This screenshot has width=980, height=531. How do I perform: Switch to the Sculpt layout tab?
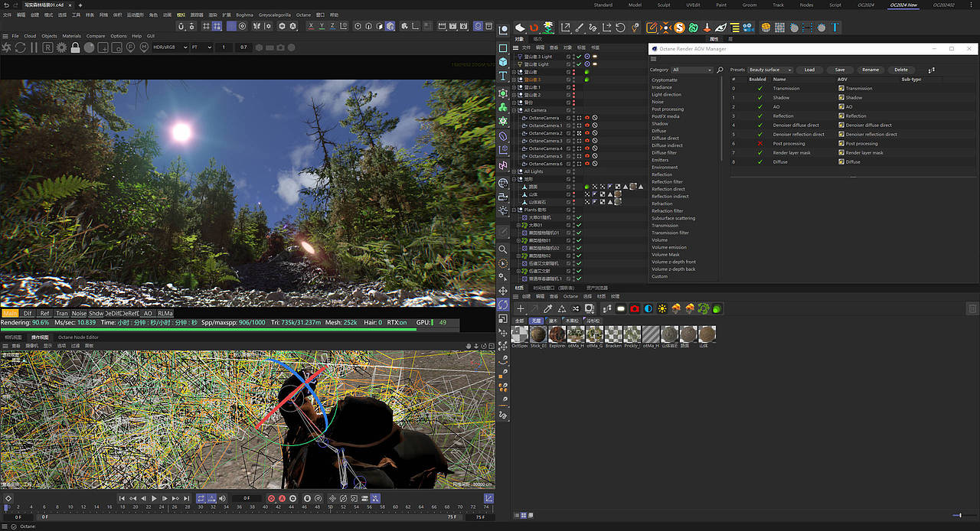(664, 5)
